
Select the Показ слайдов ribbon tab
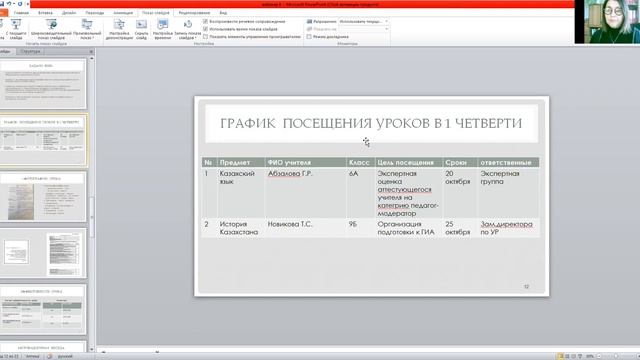pos(156,13)
